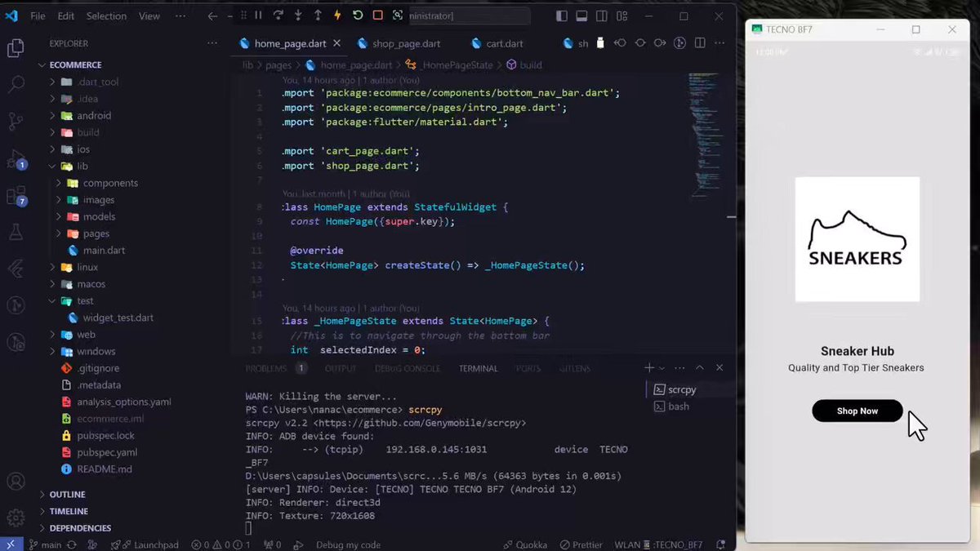
Task: Open the Search view in activity bar
Action: pos(16,85)
